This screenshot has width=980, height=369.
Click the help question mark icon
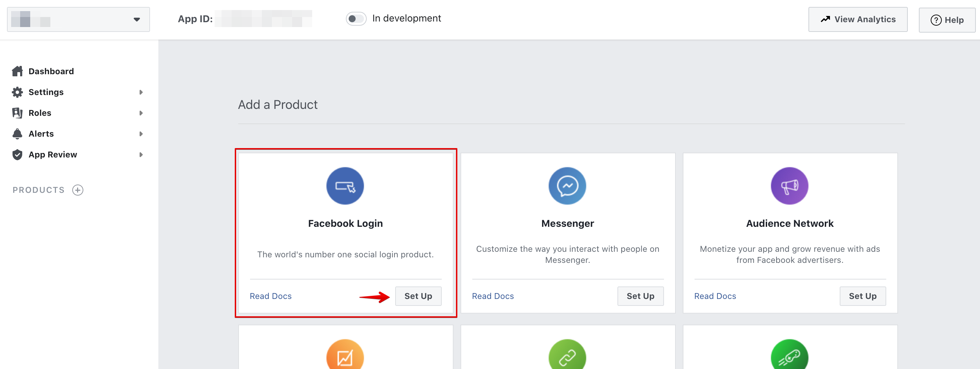(x=936, y=20)
